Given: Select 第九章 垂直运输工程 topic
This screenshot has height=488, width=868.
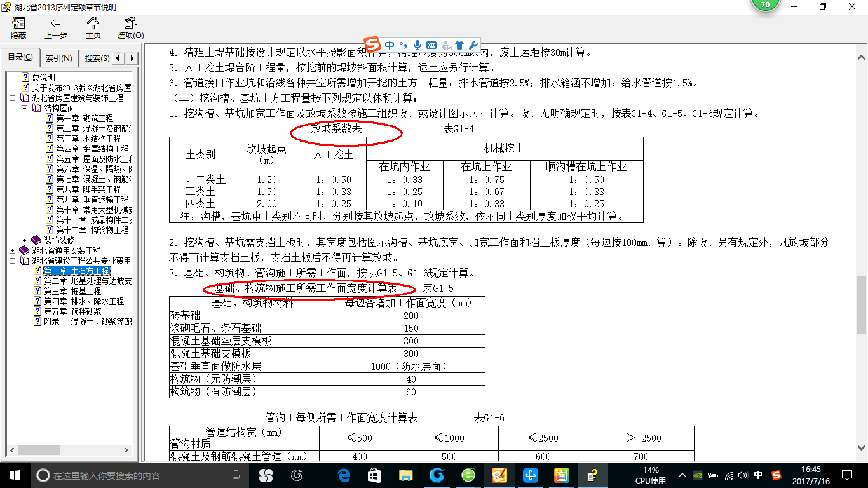Looking at the screenshot, I should point(92,200).
